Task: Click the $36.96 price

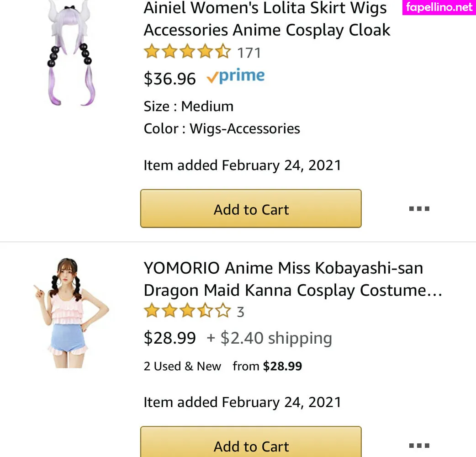Action: coord(169,79)
